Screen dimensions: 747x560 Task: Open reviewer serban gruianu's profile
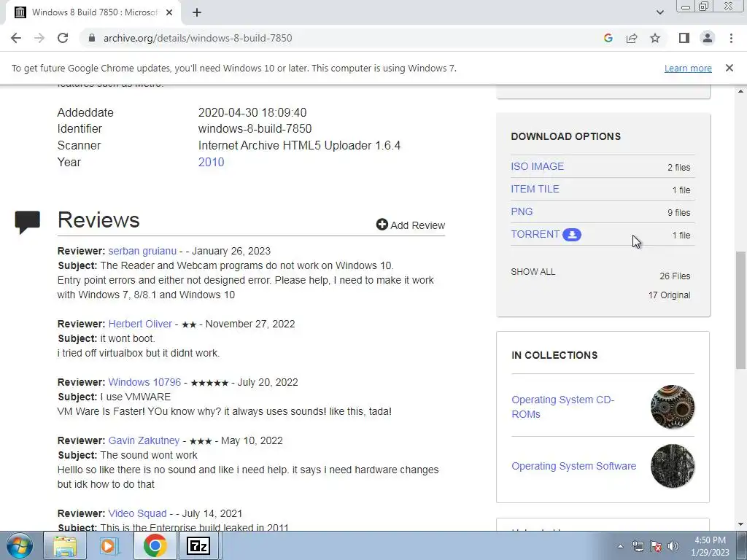(142, 251)
